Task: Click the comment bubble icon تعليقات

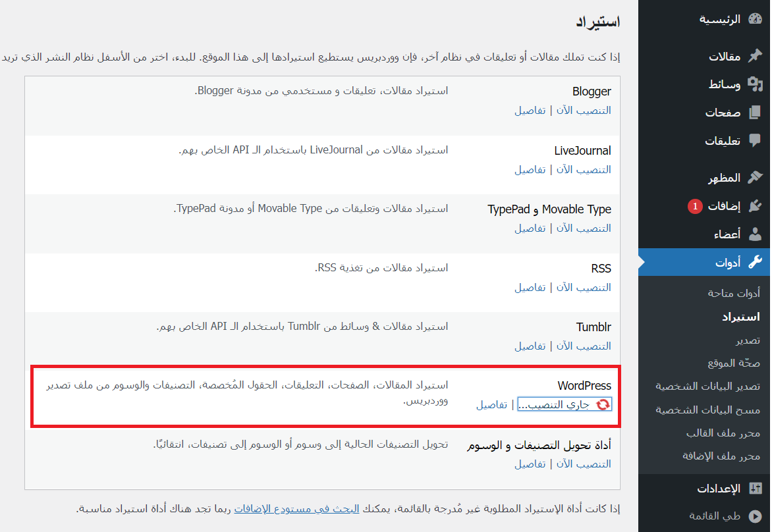Action: (755, 141)
